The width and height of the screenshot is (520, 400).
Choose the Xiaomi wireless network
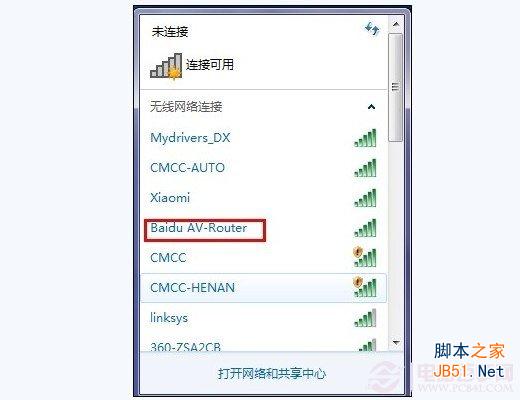(264, 198)
